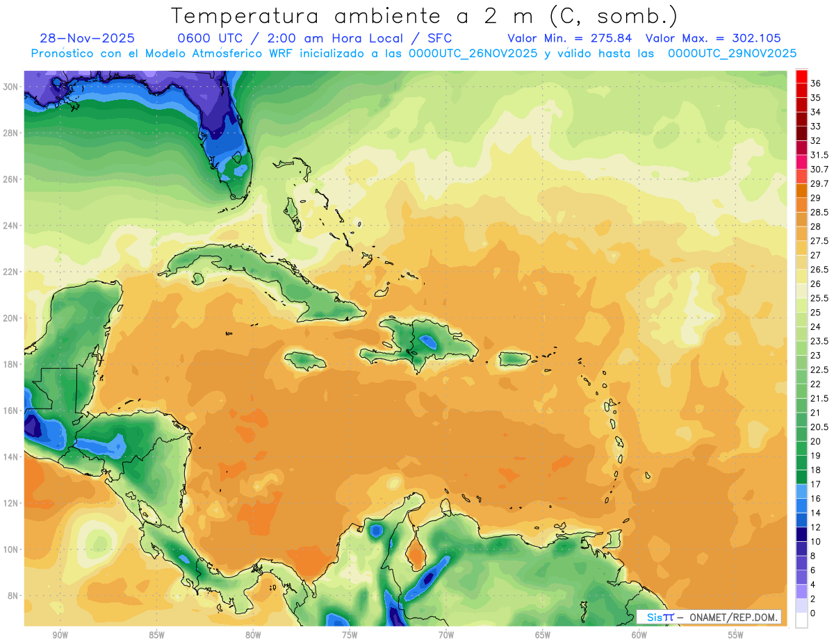Click the 20N latitude axis label
Image resolution: width=834 pixels, height=644 pixels.
(10, 318)
